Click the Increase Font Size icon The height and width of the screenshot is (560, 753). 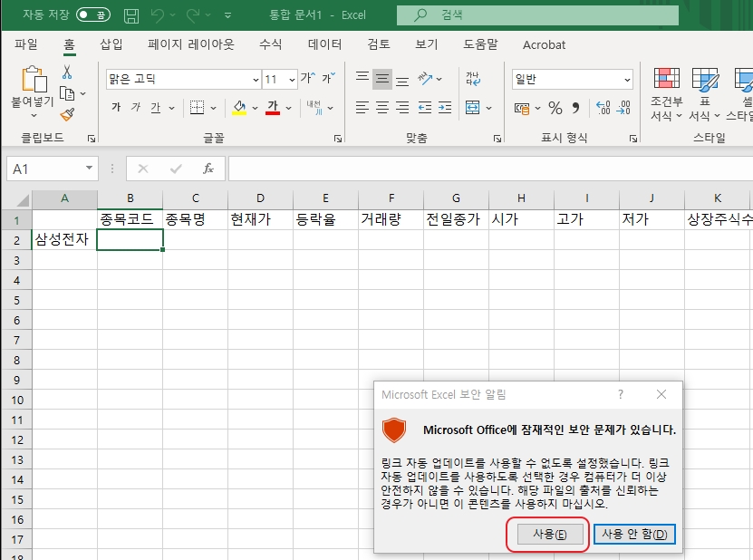(x=308, y=78)
